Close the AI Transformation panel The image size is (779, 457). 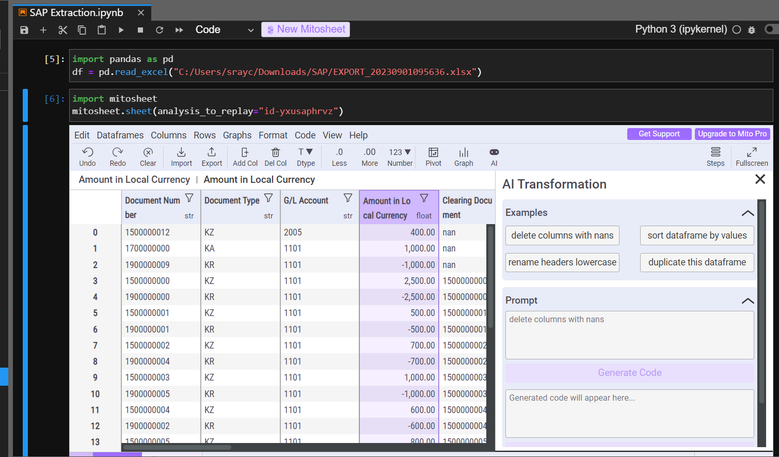760,179
